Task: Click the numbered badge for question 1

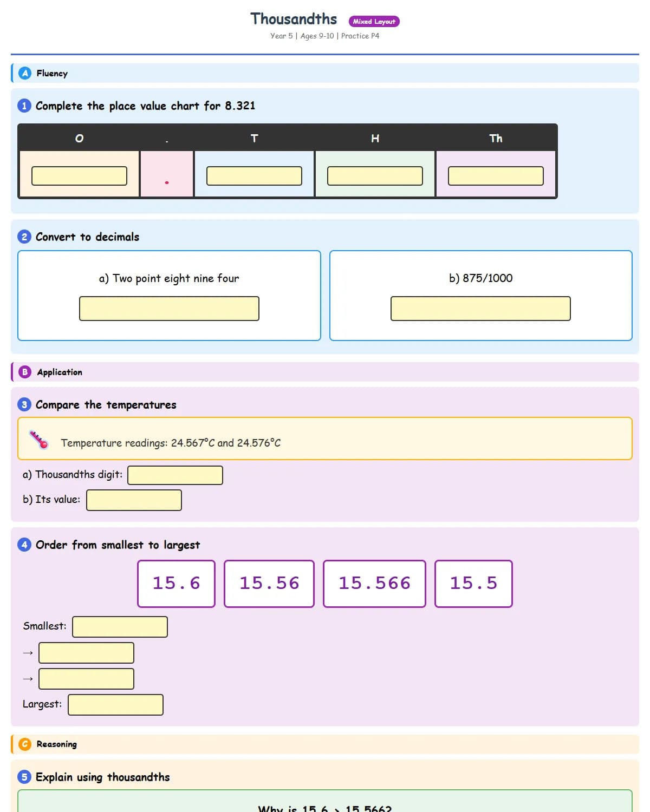Action: (24, 106)
